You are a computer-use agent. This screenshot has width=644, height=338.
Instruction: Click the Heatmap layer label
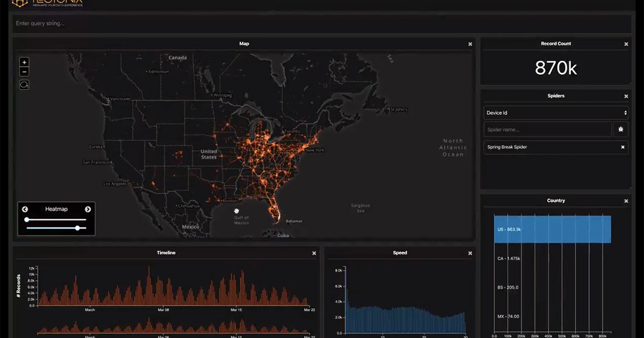coord(56,209)
